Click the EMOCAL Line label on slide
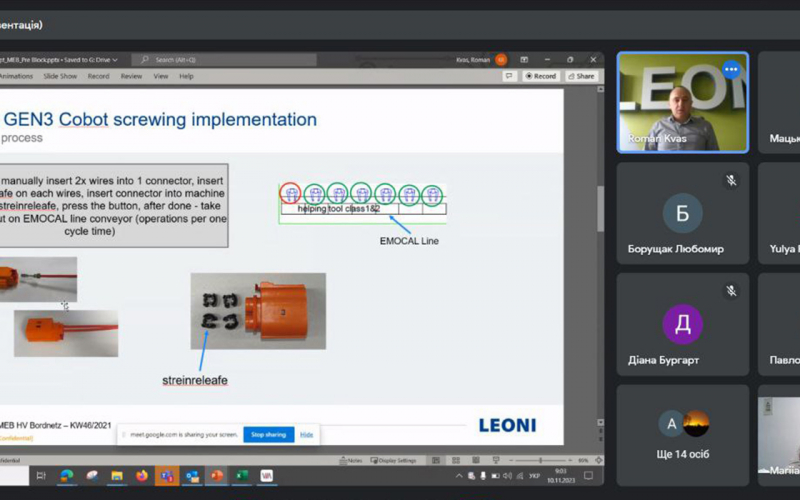This screenshot has height=500, width=800. 409,241
